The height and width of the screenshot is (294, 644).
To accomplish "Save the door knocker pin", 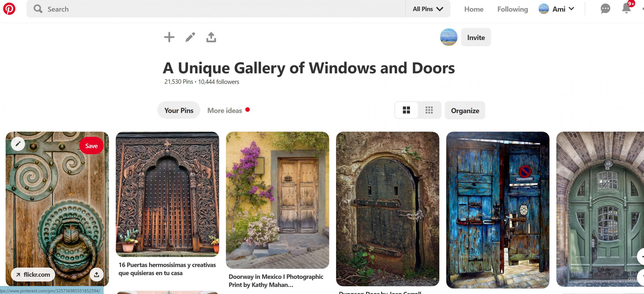I will tap(91, 146).
